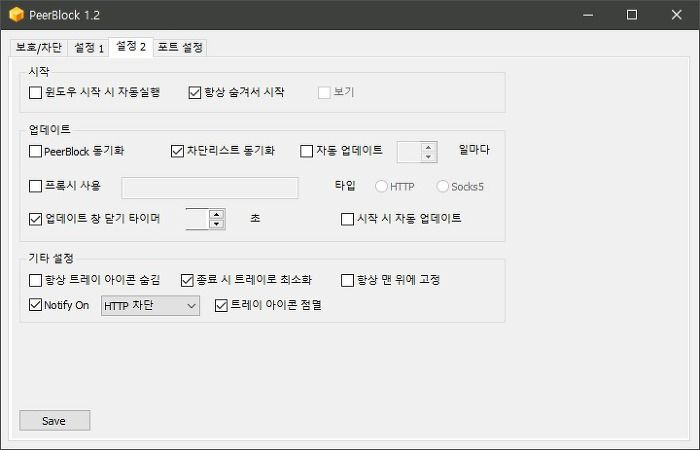700x450 pixels.
Task: Click the disabled 보기 checkbox
Action: (x=324, y=92)
